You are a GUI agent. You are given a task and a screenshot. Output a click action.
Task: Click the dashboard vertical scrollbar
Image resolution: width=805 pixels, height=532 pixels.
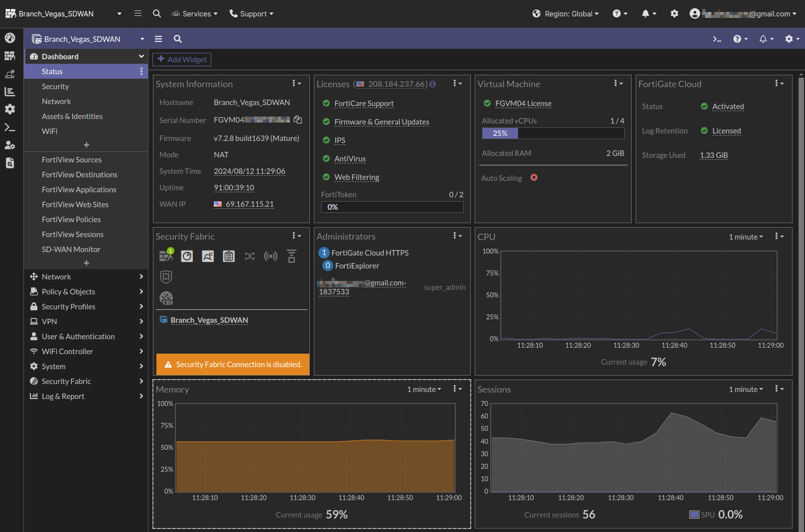point(801,299)
